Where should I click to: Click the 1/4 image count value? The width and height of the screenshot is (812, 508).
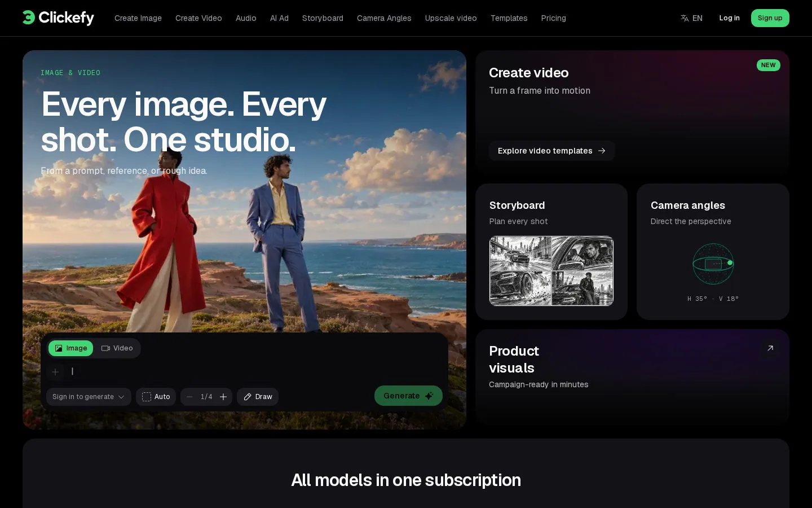tap(206, 397)
